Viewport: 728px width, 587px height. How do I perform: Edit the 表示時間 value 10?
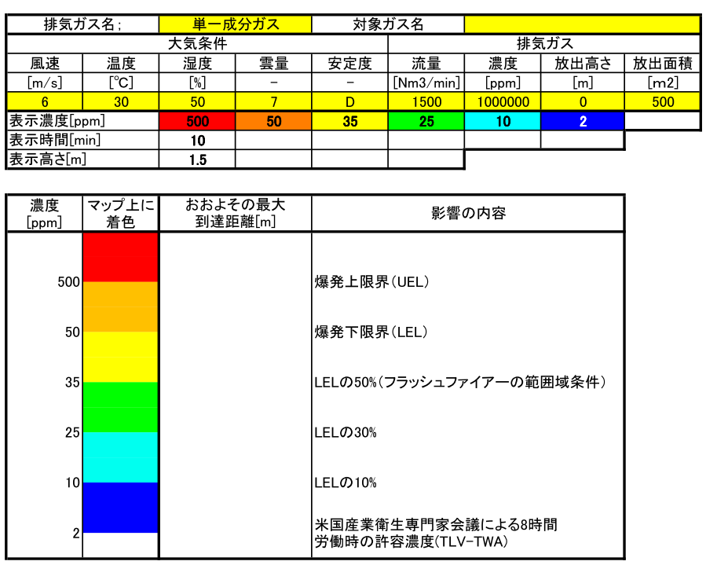click(197, 140)
